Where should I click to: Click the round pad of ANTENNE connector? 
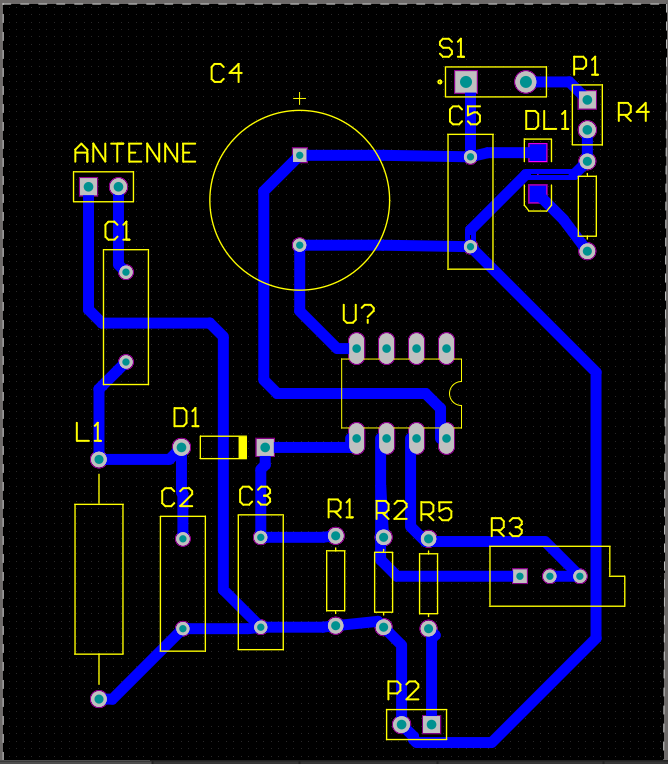point(118,187)
